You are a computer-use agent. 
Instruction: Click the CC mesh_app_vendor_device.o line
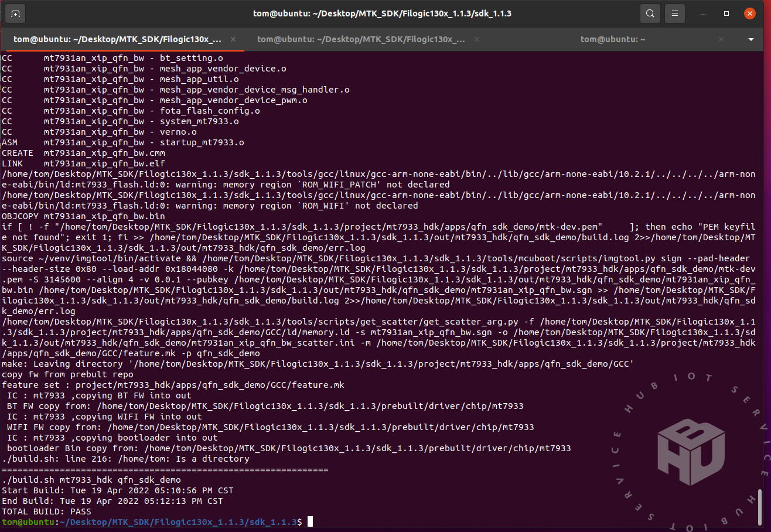pos(144,69)
